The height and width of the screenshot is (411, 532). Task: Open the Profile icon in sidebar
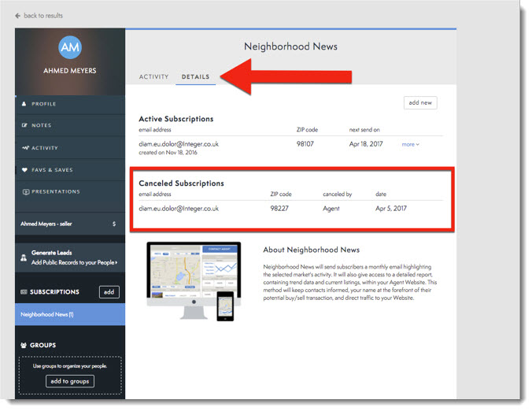click(24, 104)
